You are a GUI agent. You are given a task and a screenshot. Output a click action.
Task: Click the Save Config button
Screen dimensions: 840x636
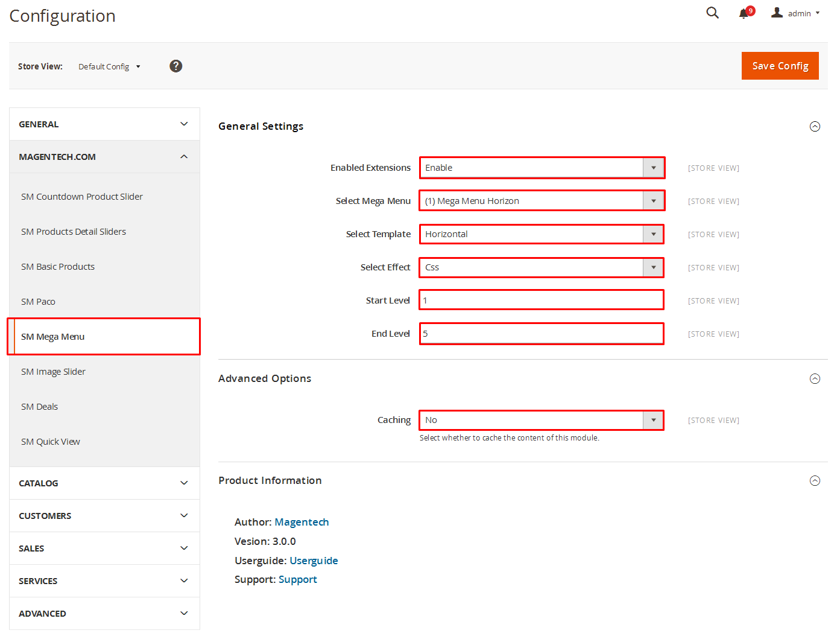780,66
